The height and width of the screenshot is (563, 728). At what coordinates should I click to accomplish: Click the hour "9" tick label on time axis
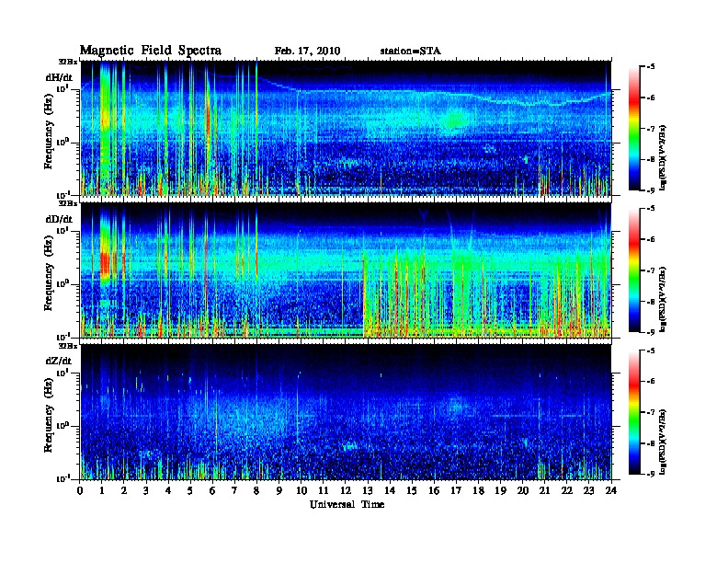[279, 491]
